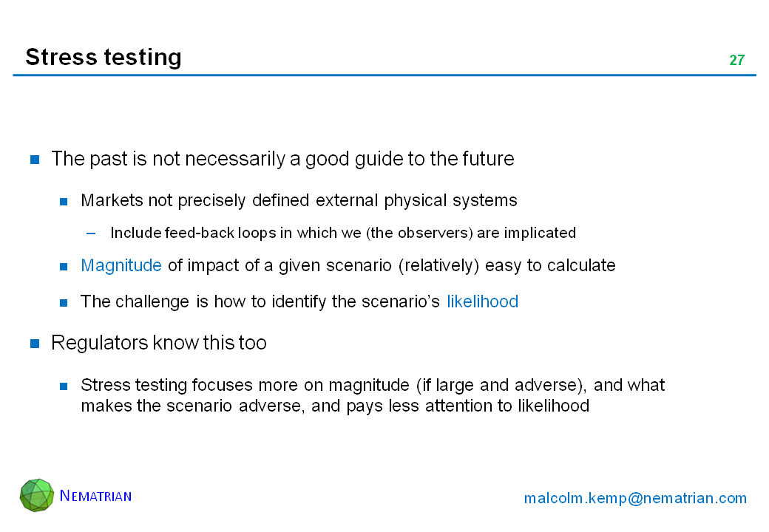The image size is (769, 532).
Task: Click the slide number 27
Action: tap(736, 61)
